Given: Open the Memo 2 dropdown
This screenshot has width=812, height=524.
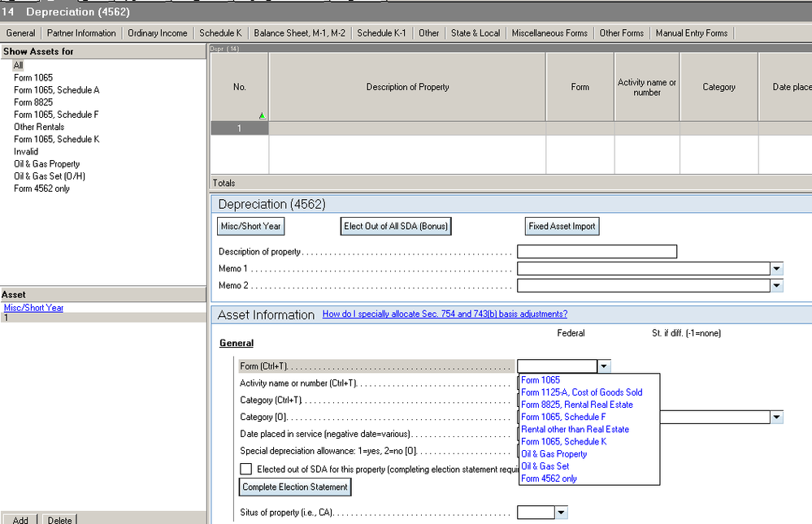Looking at the screenshot, I should pyautogui.click(x=775, y=285).
